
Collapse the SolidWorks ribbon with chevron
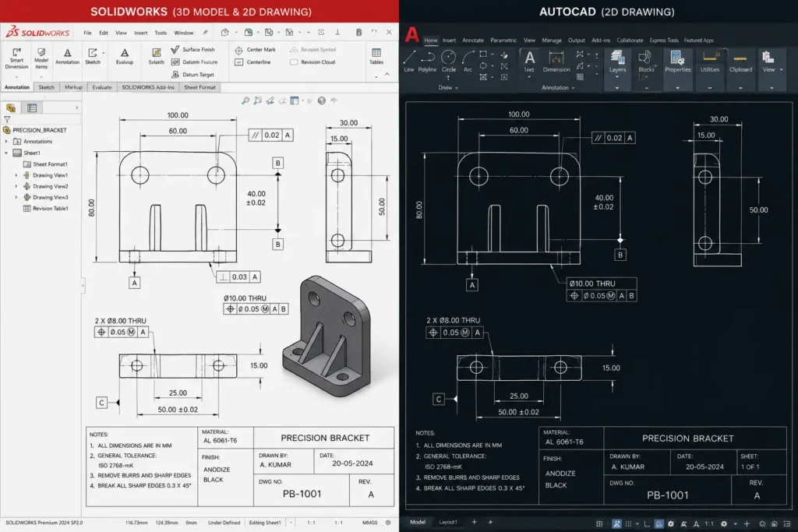pos(387,74)
